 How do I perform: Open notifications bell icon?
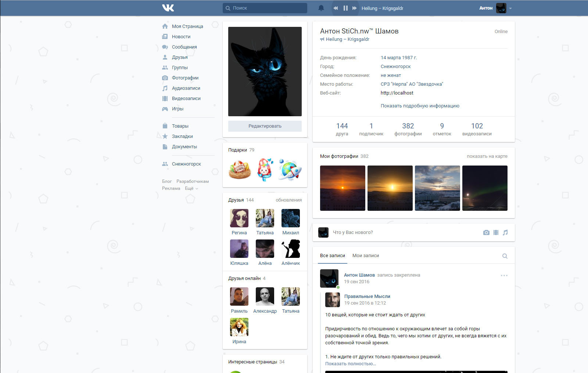(x=321, y=8)
